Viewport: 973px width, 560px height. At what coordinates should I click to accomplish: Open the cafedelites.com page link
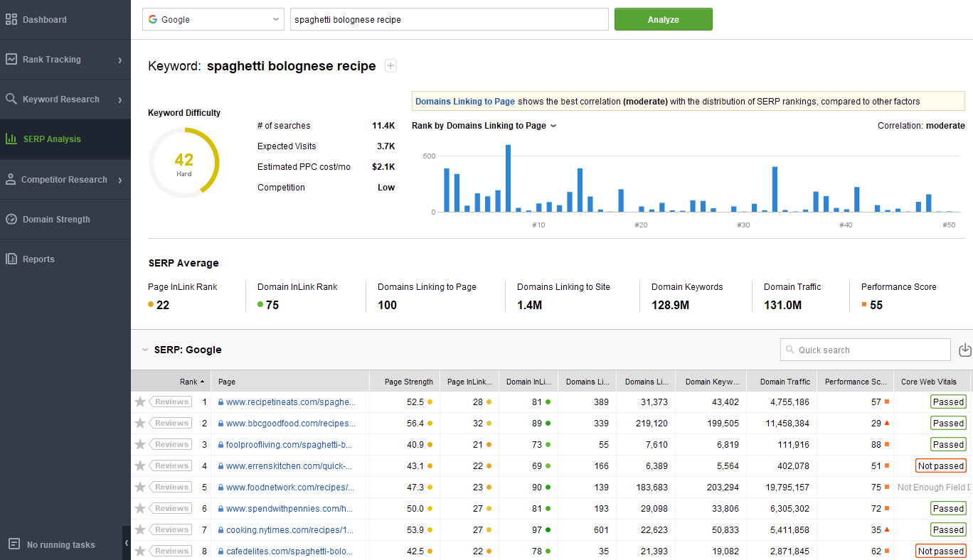(x=289, y=551)
